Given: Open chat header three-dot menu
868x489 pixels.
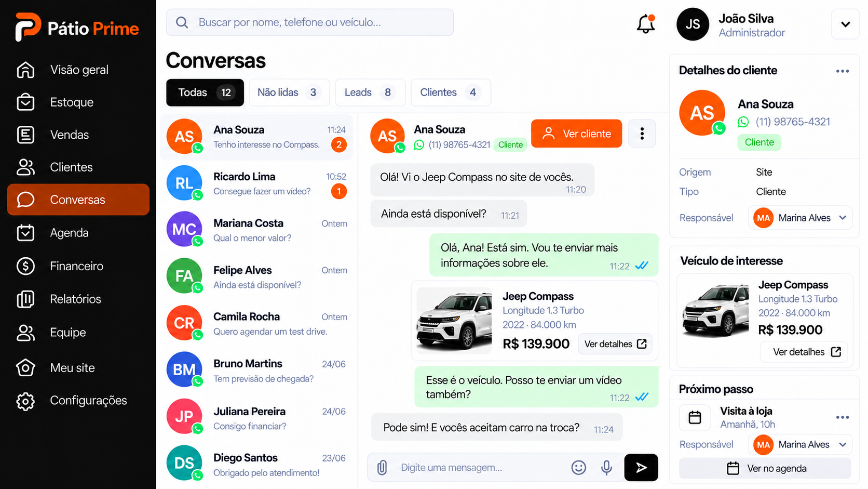Looking at the screenshot, I should (642, 134).
